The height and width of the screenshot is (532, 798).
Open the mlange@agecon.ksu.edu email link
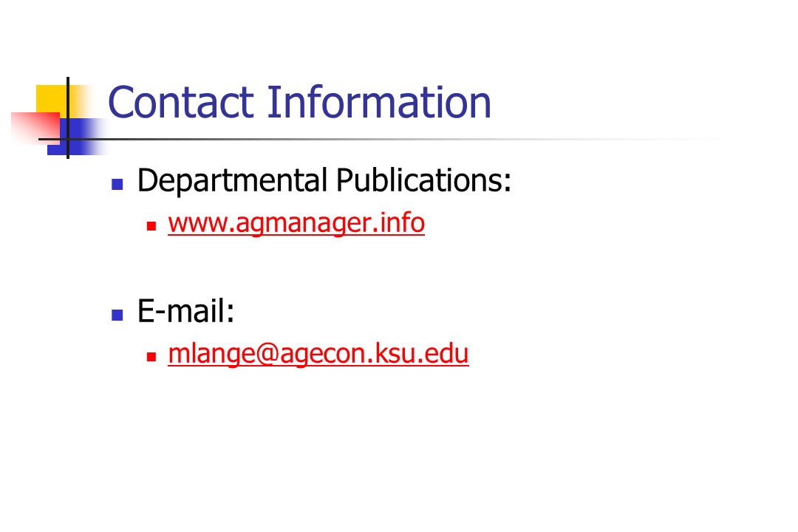click(x=318, y=353)
